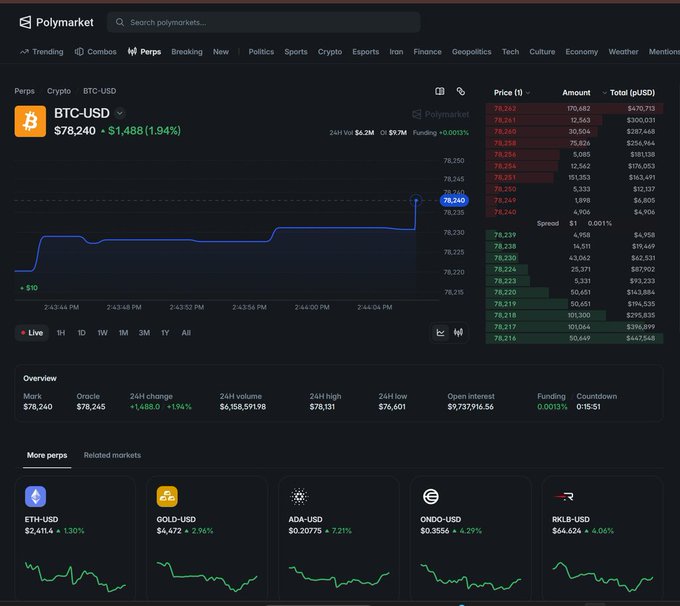Go to Sports category
Screen dimensions: 680x606
click(296, 52)
